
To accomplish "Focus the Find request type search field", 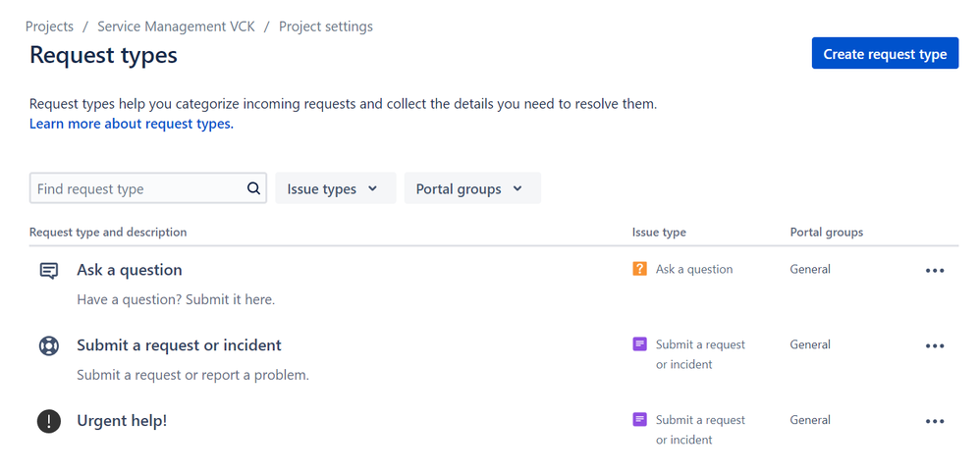I will tap(148, 188).
